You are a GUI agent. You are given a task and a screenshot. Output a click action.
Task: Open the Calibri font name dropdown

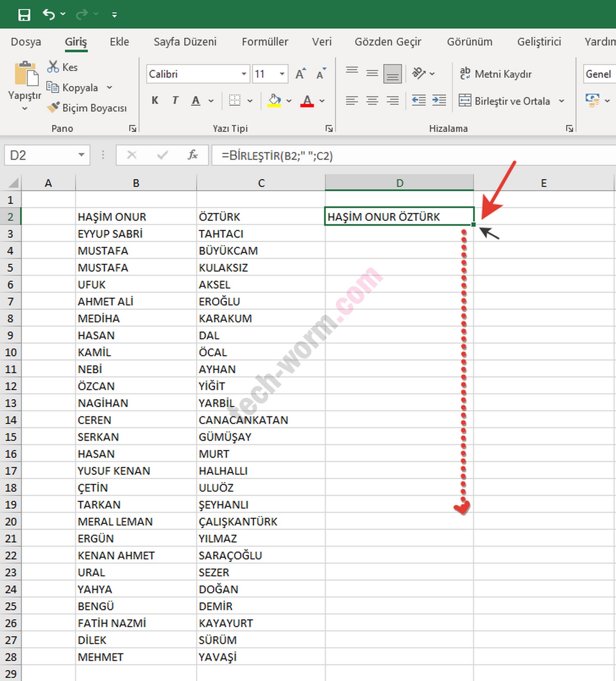[244, 74]
